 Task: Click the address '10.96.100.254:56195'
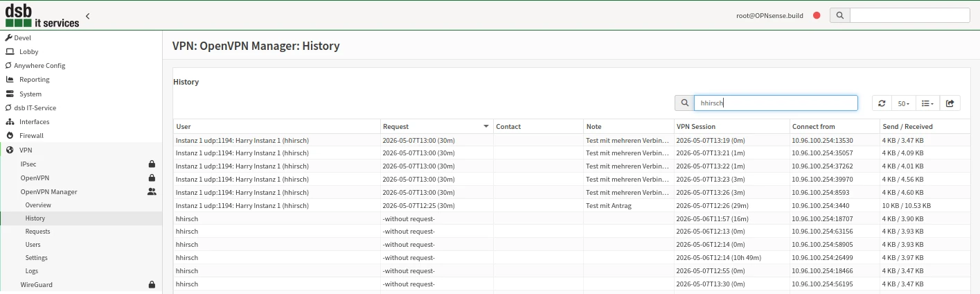tap(823, 284)
